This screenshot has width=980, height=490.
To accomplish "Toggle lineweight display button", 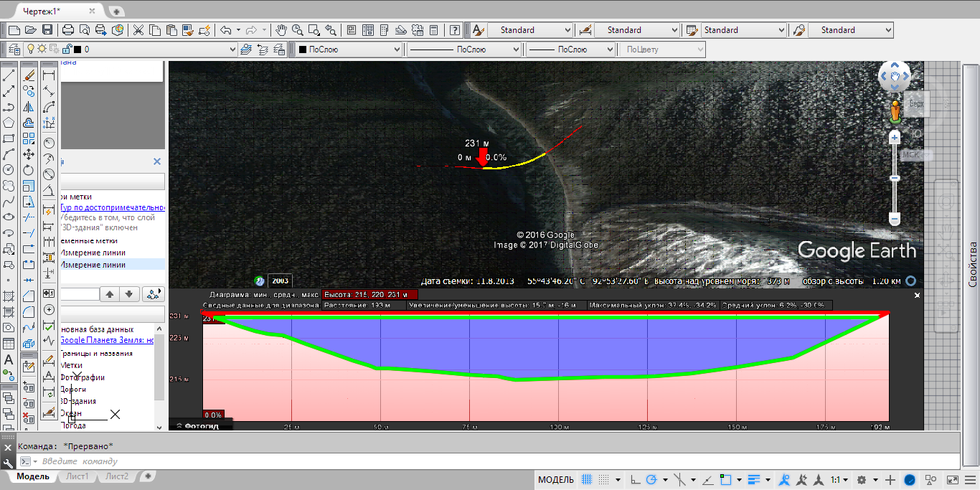I will click(x=754, y=480).
